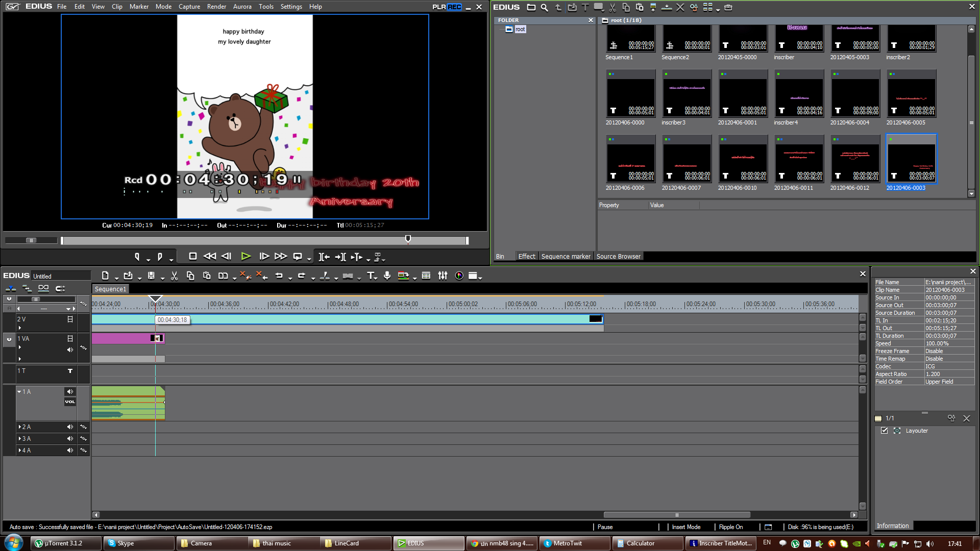Open dropdown next to new sequence icon

(116, 278)
